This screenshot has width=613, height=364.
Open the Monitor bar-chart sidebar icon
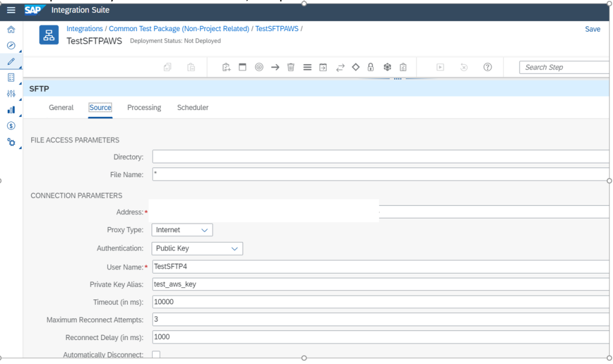[11, 110]
